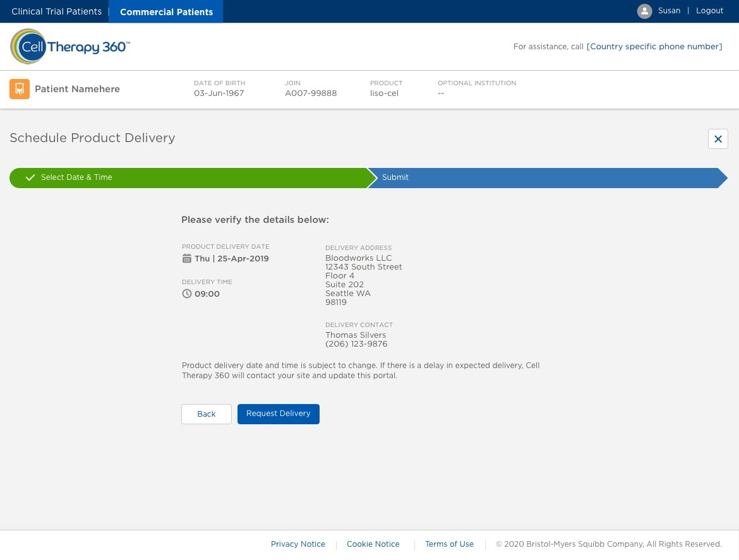Go back with the Back button
Viewport: 739px width, 560px height.
point(207,414)
